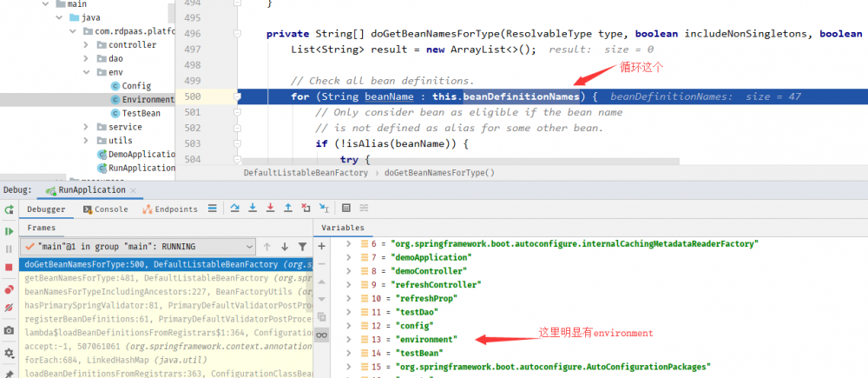Open View Breakpoints (red double circles)
Image resolution: width=868 pixels, height=378 pixels.
pyautogui.click(x=9, y=289)
